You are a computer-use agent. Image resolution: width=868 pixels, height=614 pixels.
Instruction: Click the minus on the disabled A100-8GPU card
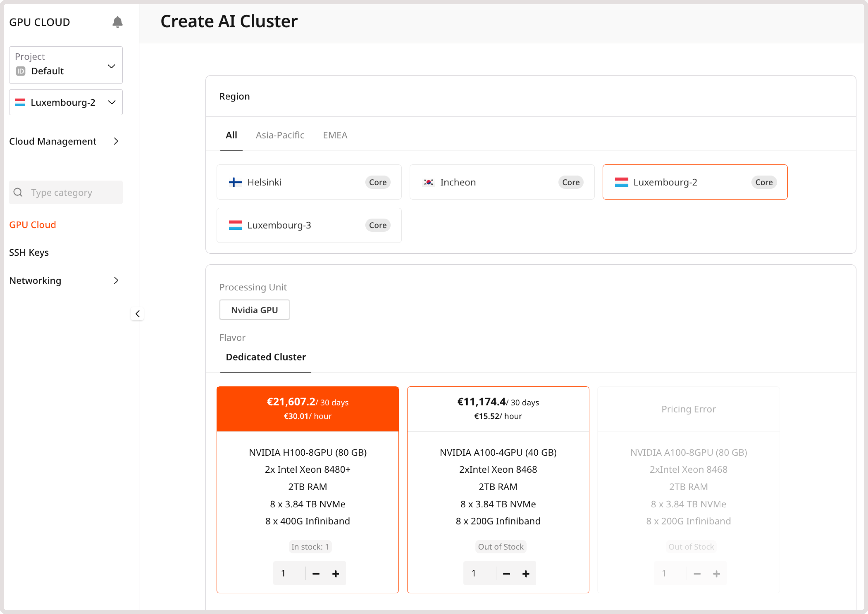click(697, 574)
